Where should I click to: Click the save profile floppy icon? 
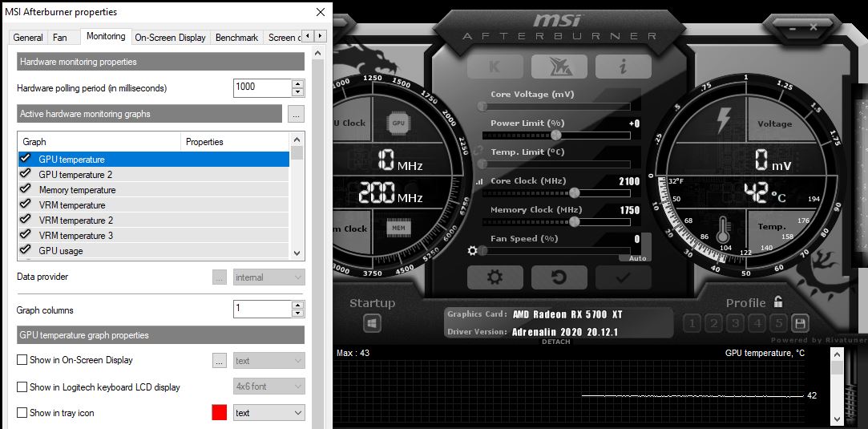(x=799, y=323)
